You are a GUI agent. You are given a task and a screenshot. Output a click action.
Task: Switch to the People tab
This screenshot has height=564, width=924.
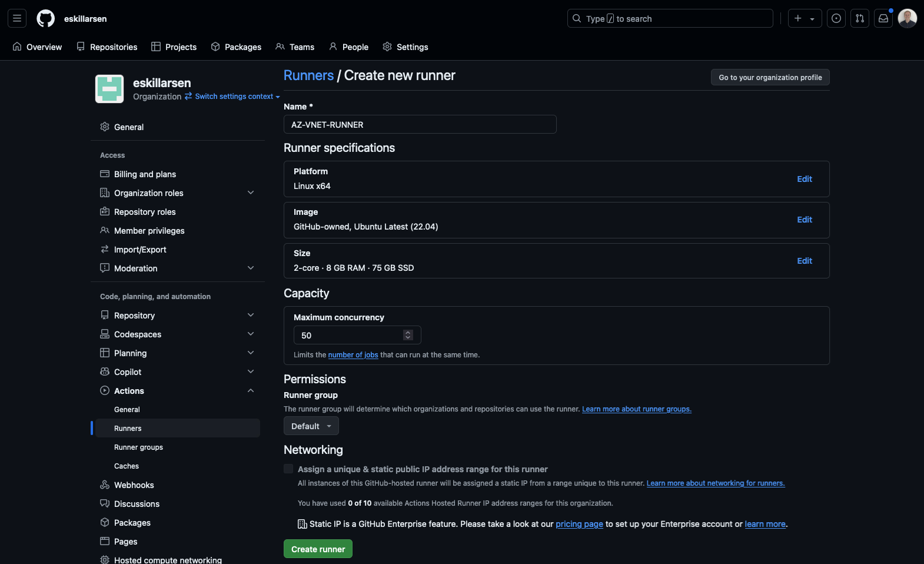click(x=348, y=47)
